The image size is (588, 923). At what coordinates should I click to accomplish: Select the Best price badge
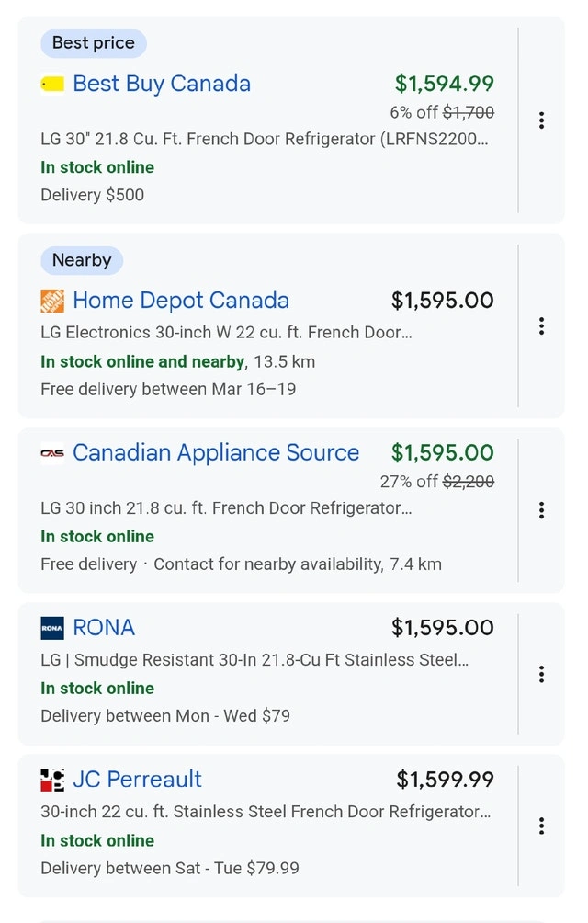(x=93, y=43)
